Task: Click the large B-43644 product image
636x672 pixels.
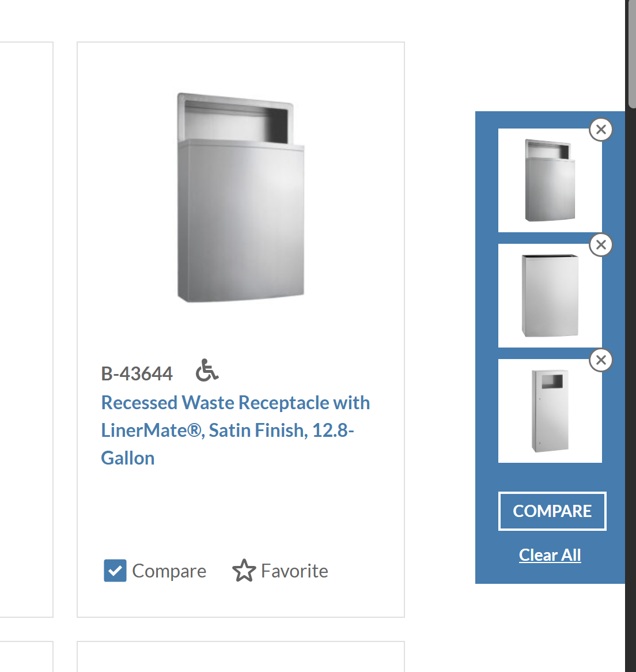Action: click(241, 198)
